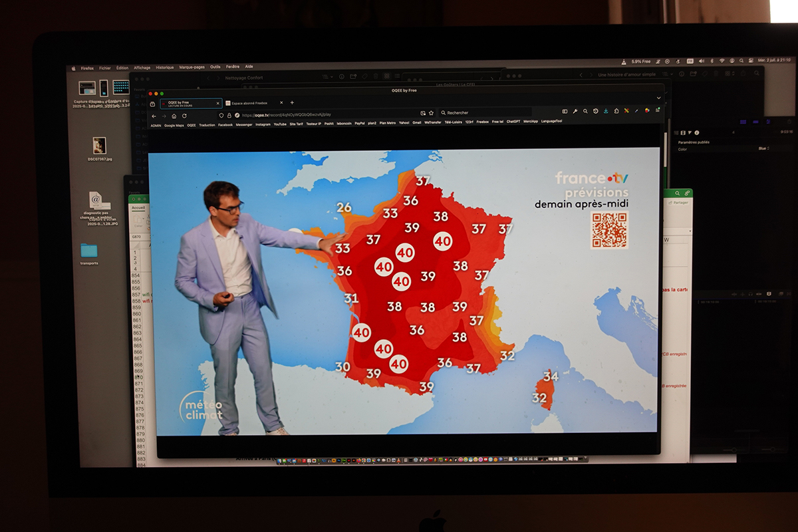Viewport: 798px width, 532px height.
Task: Show the Firefox sidebar icon
Action: click(565, 111)
